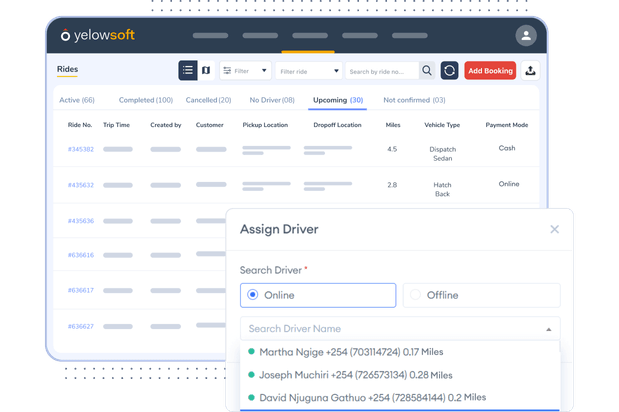Viewport: 619px width, 412px height.
Task: Close the Assign Driver dialog
Action: coord(554,229)
